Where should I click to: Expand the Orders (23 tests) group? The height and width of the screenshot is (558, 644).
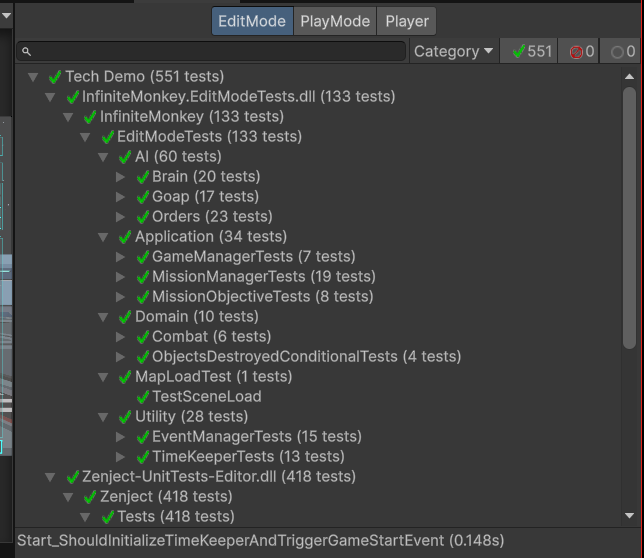coord(120,217)
